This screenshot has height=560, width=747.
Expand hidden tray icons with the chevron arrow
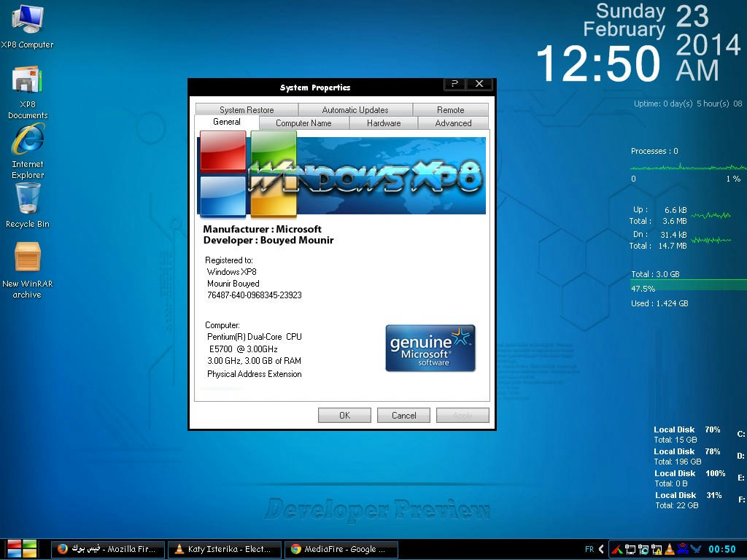pyautogui.click(x=601, y=549)
